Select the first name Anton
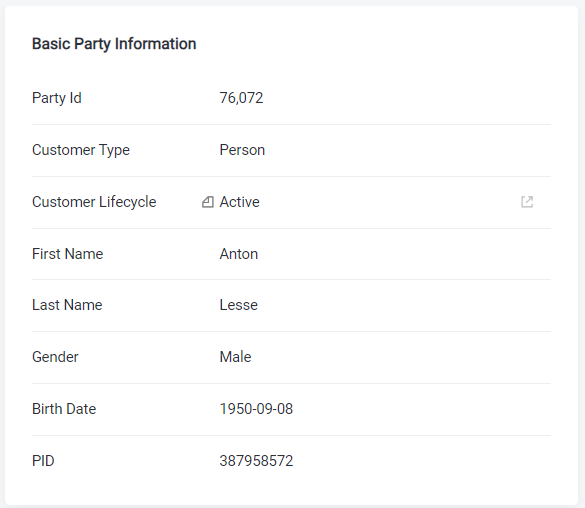The height and width of the screenshot is (508, 585). [x=239, y=254]
